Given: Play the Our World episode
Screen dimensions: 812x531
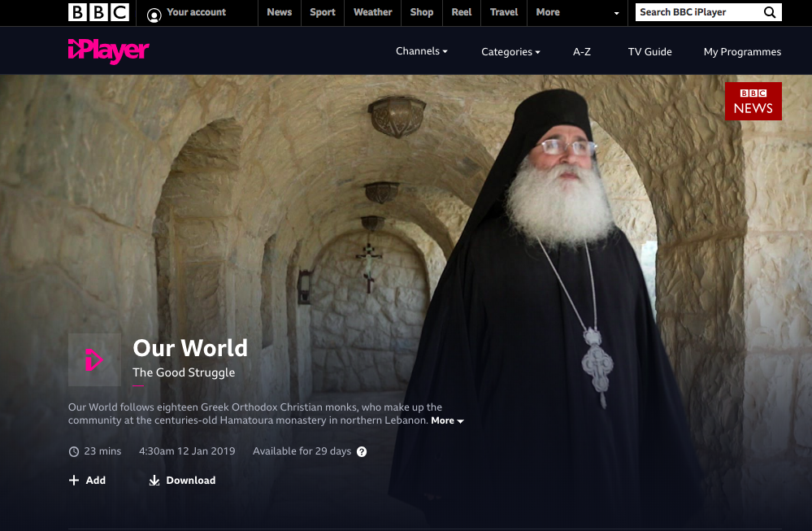Looking at the screenshot, I should 95,359.
